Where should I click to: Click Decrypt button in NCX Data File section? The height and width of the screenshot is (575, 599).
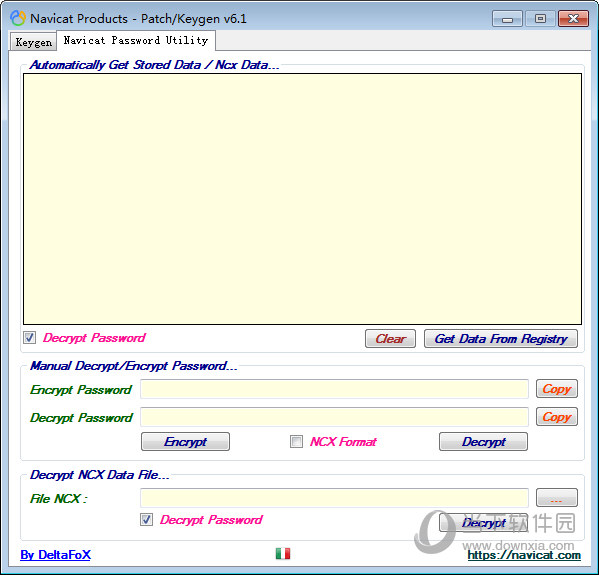click(483, 522)
